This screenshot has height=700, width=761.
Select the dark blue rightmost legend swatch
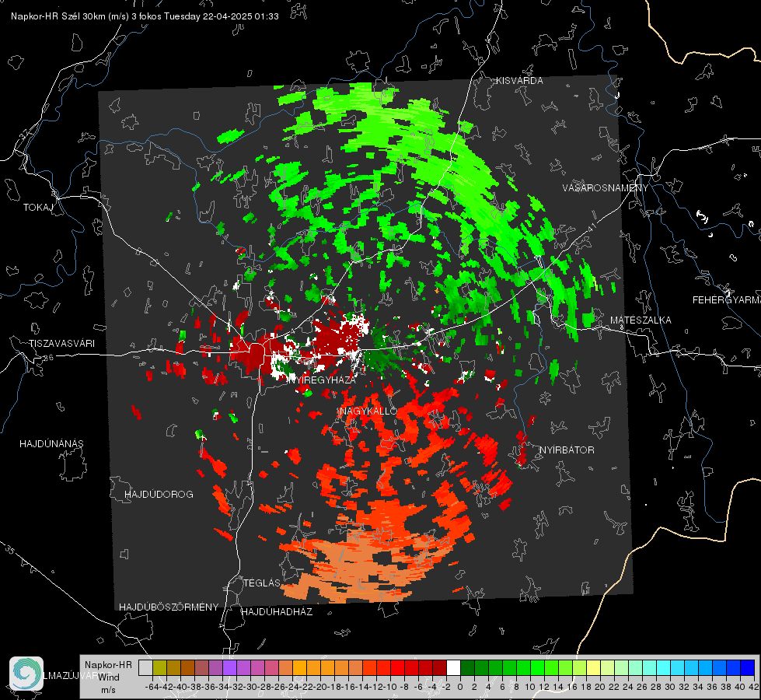click(x=748, y=667)
